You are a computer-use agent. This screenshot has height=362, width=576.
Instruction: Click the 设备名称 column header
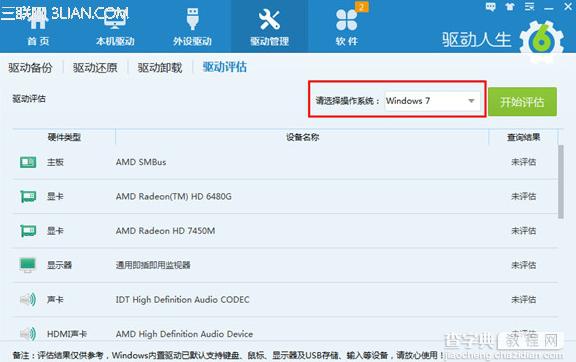point(302,137)
